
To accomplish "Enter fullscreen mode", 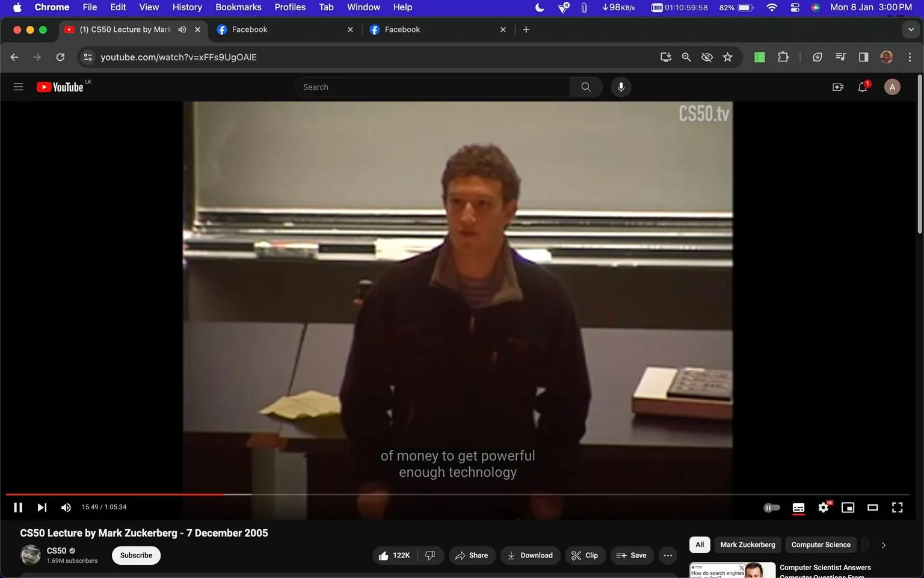I will (x=898, y=507).
